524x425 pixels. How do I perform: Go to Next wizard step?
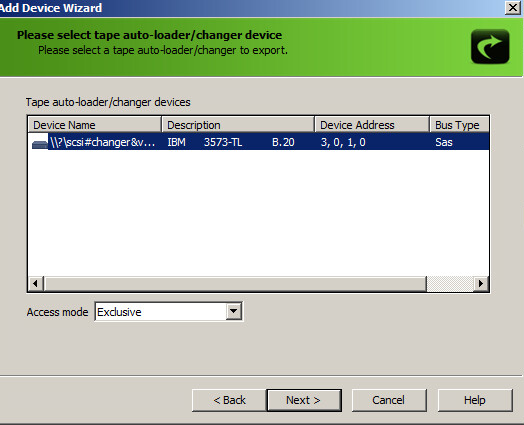coord(304,400)
